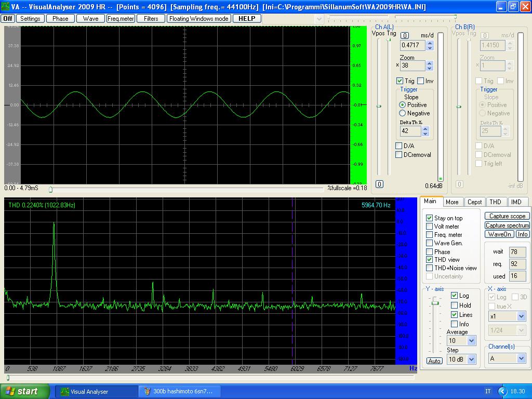
Task: Open the empty toolbar dropdown arrow
Action: tap(318, 19)
